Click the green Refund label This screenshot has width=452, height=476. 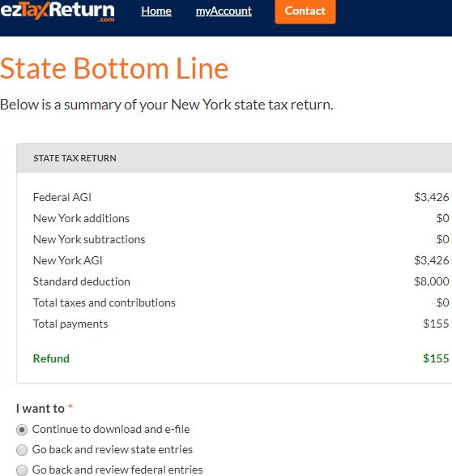point(51,358)
